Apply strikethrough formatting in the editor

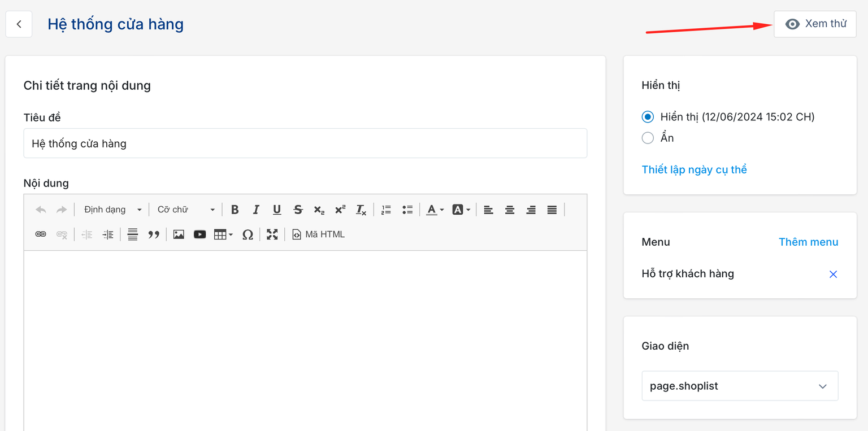[x=298, y=210]
